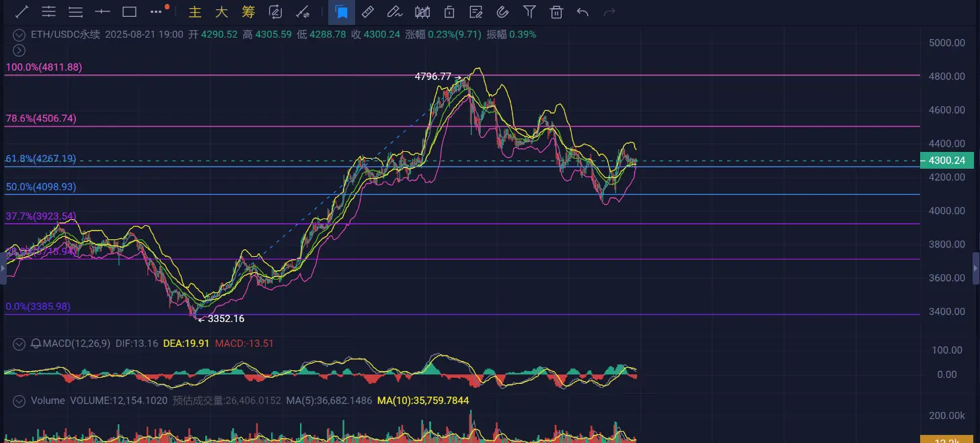The width and height of the screenshot is (980, 443).
Task: Toggle the lock drawings icon
Action: [449, 11]
